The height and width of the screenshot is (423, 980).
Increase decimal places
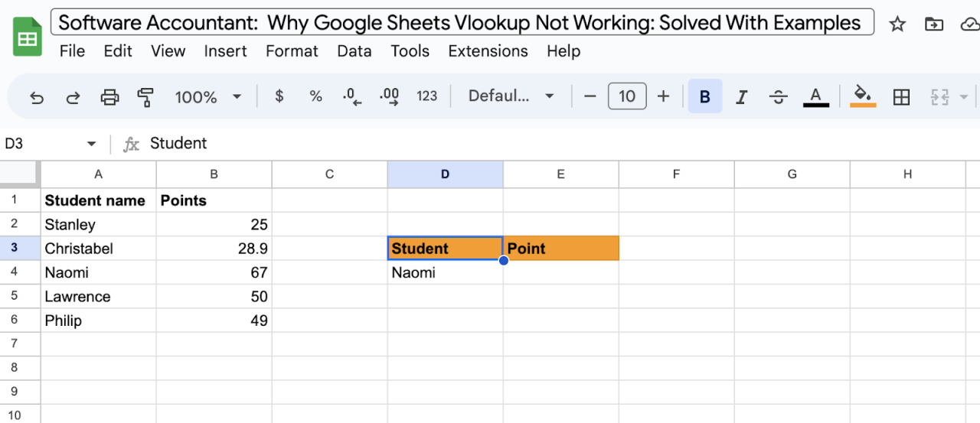(390, 96)
